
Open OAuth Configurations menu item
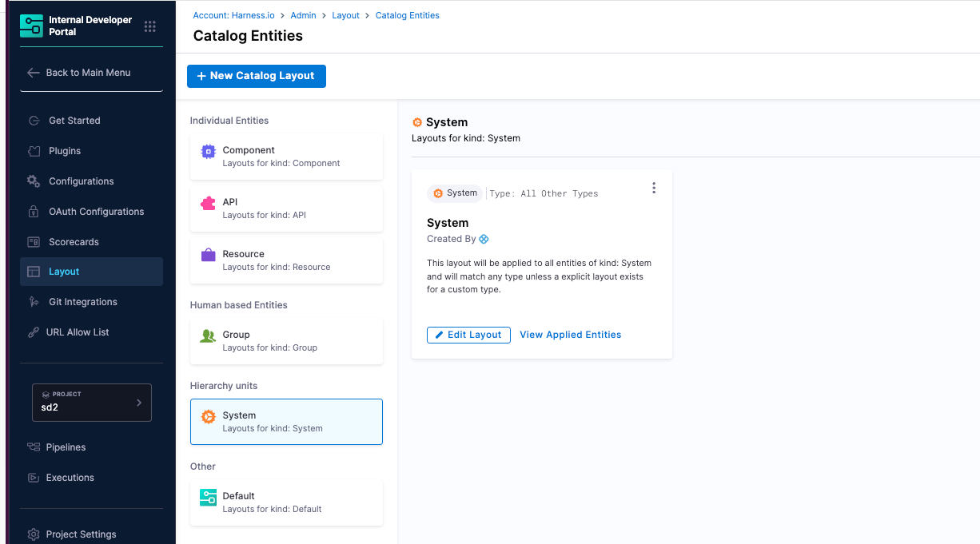coord(96,212)
